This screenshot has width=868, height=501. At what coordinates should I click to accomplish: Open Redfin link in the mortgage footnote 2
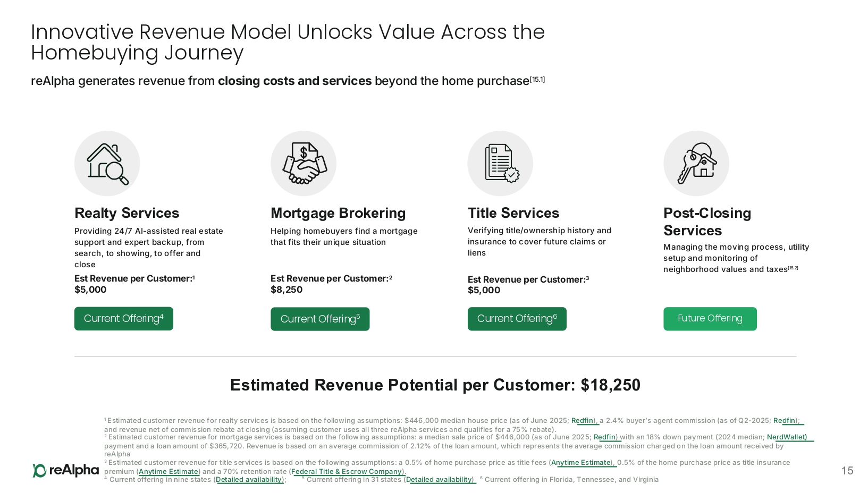point(605,437)
